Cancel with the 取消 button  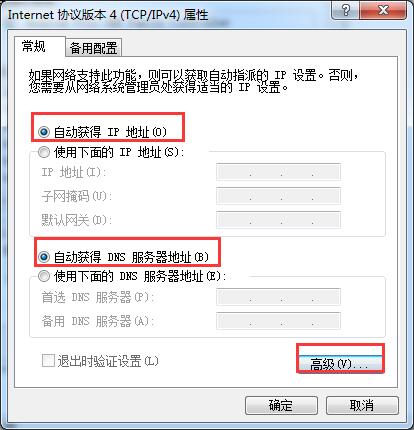(362, 405)
